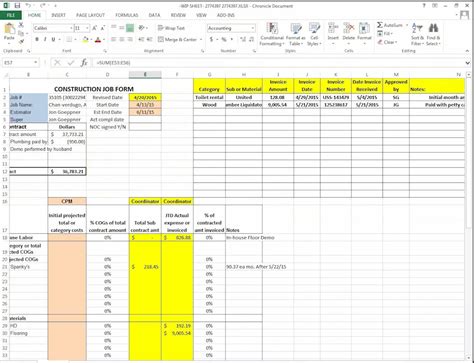Switch to the VIEW tab
474x363 pixels.
coord(201,15)
